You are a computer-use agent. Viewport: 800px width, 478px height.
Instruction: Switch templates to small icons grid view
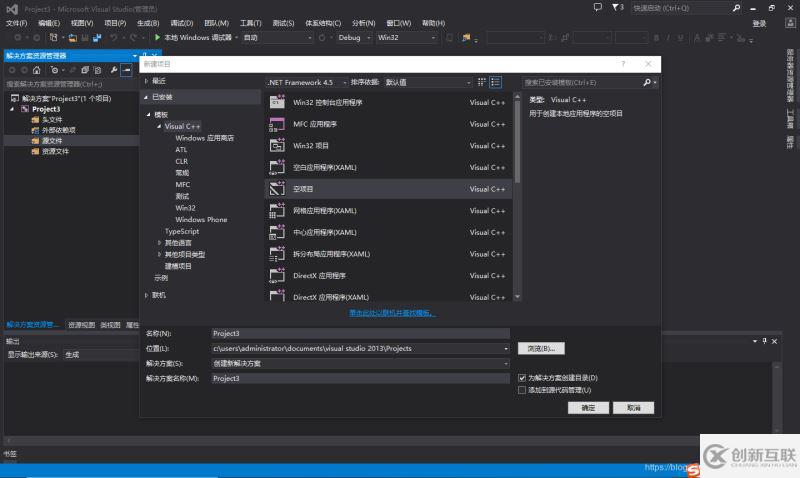[x=481, y=82]
